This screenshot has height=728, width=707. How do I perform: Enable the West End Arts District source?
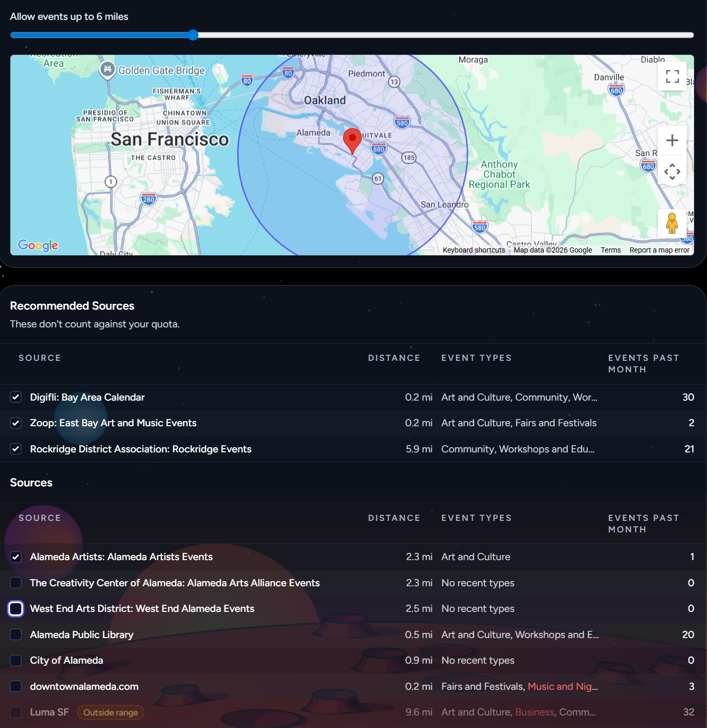(16, 609)
